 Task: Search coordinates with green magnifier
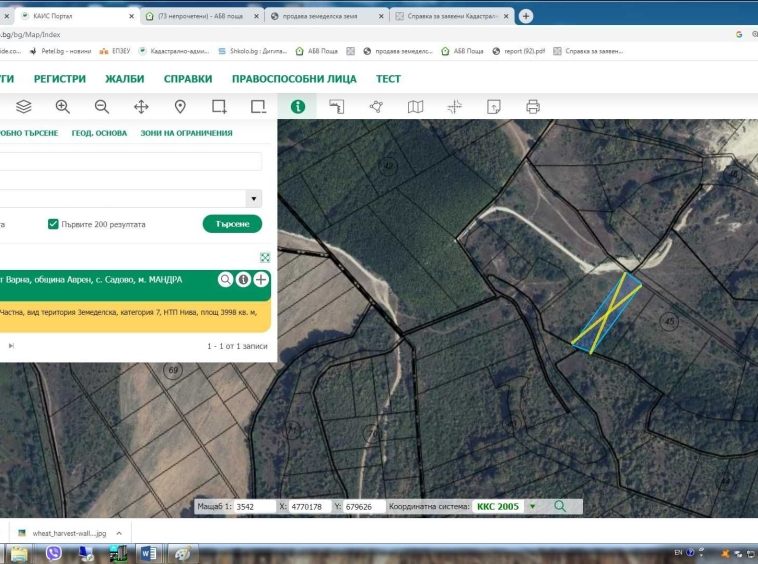point(560,506)
